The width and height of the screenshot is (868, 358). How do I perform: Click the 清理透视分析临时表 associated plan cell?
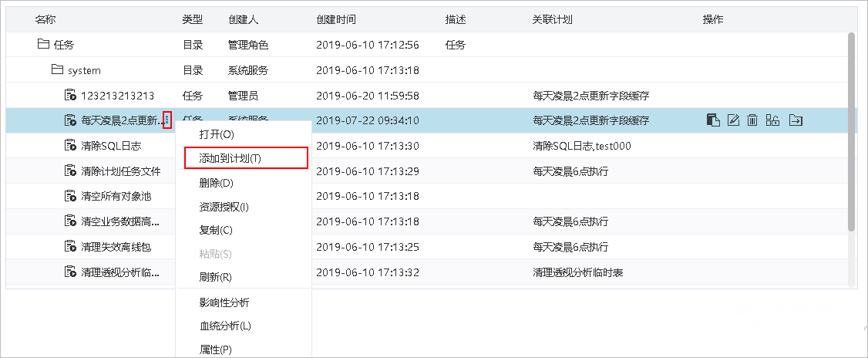pyautogui.click(x=578, y=272)
